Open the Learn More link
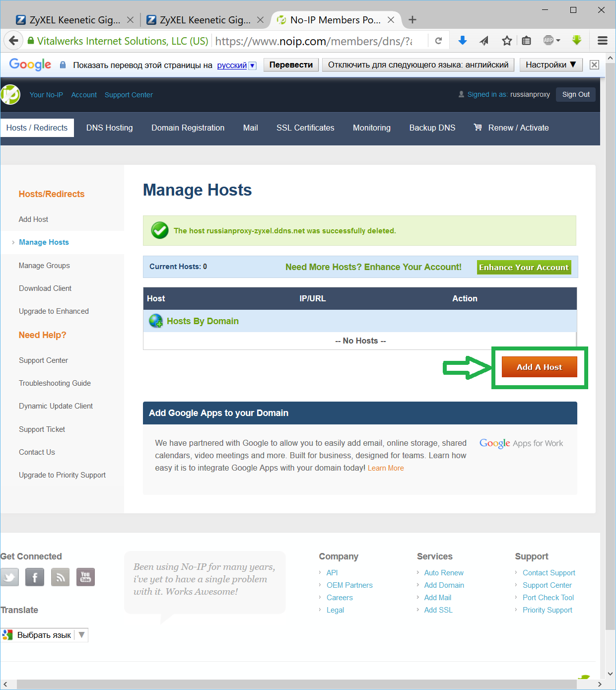This screenshot has width=616, height=690. 386,468
